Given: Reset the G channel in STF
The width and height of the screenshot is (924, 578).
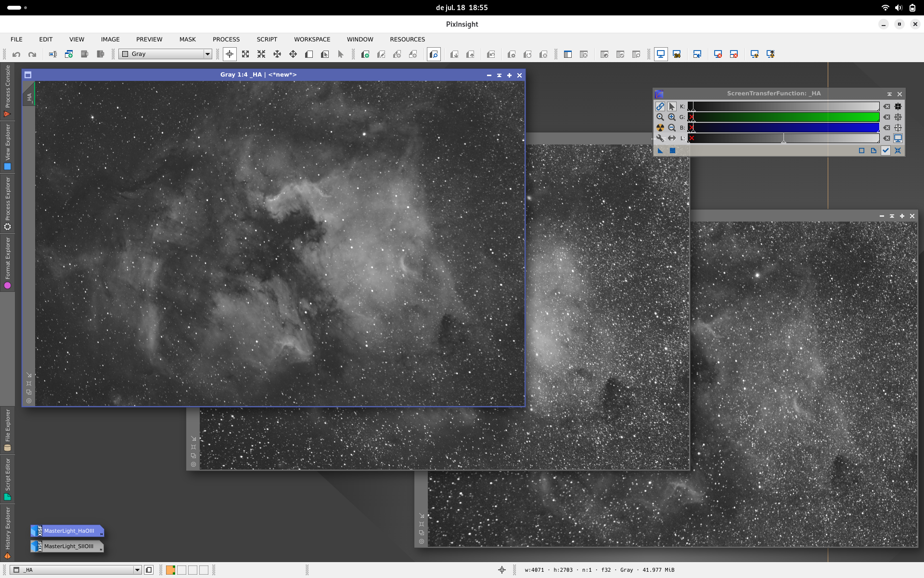Looking at the screenshot, I should 886,117.
